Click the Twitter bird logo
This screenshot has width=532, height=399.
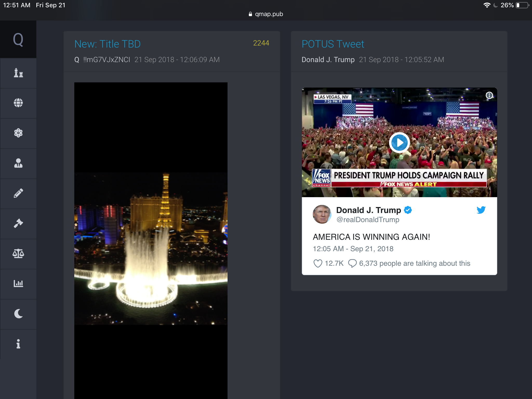[x=481, y=210]
